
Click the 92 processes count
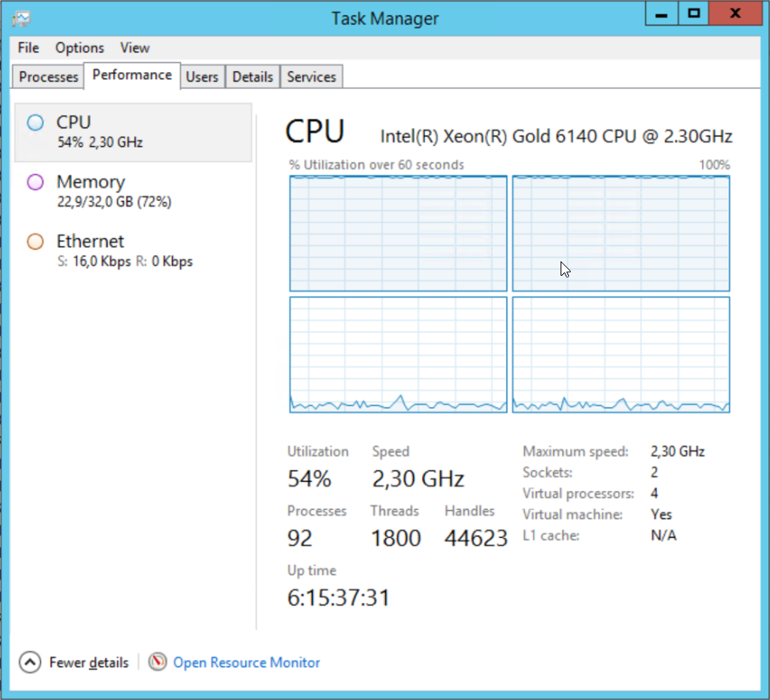click(299, 538)
